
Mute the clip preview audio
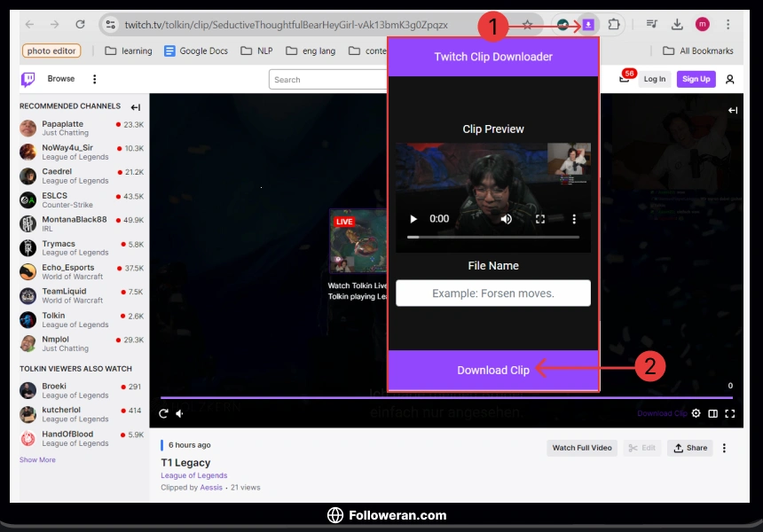point(507,218)
